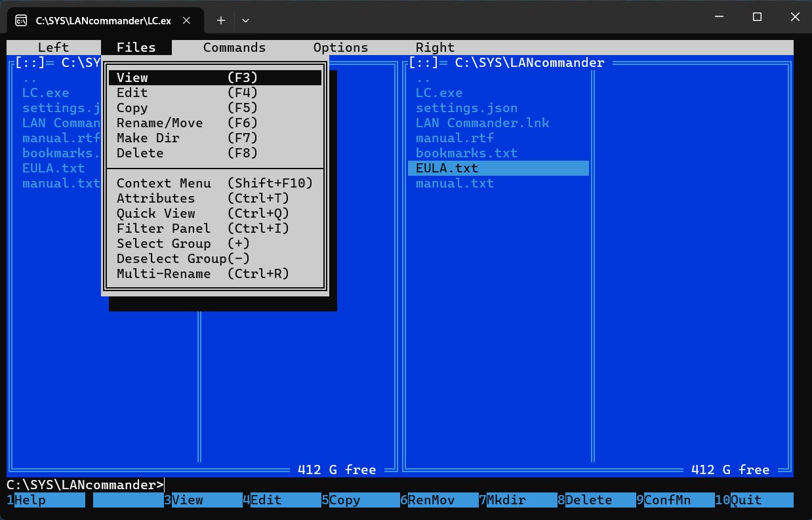Close the LC.exe terminal tab
812x520 pixels.
pos(187,20)
